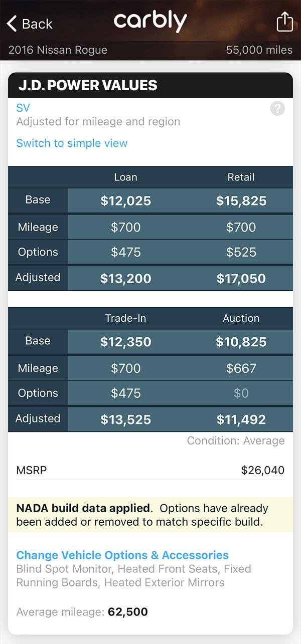The image size is (301, 644).
Task: Tap the Base Trade-In value $12,350
Action: pos(126,342)
